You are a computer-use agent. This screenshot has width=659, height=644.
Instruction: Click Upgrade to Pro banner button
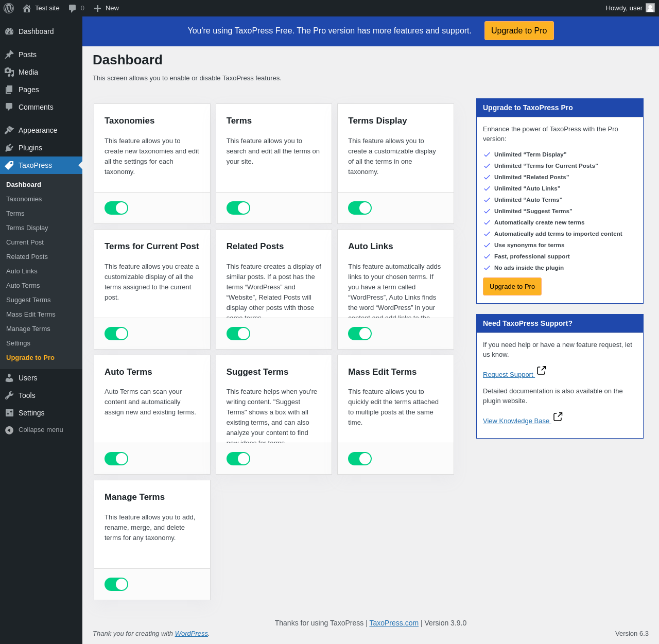[519, 31]
